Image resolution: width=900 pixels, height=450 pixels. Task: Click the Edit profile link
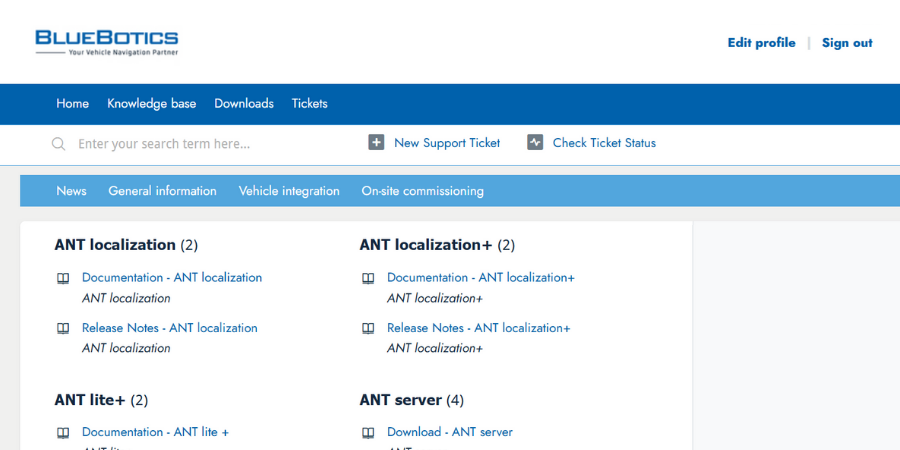tap(762, 43)
